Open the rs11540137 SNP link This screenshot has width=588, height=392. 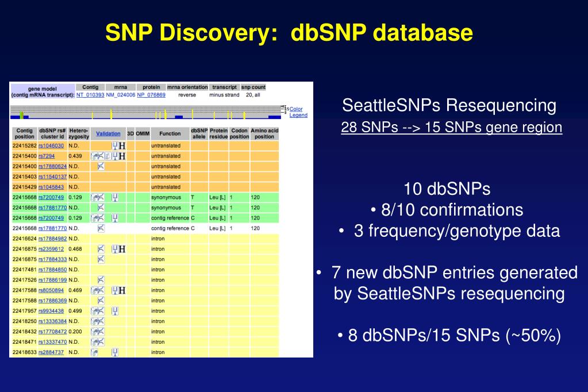pos(52,176)
